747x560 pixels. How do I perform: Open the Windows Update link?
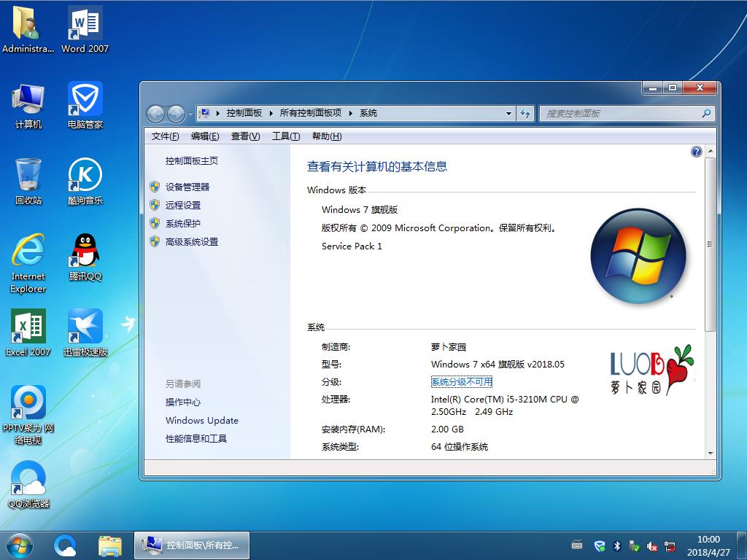pyautogui.click(x=201, y=421)
